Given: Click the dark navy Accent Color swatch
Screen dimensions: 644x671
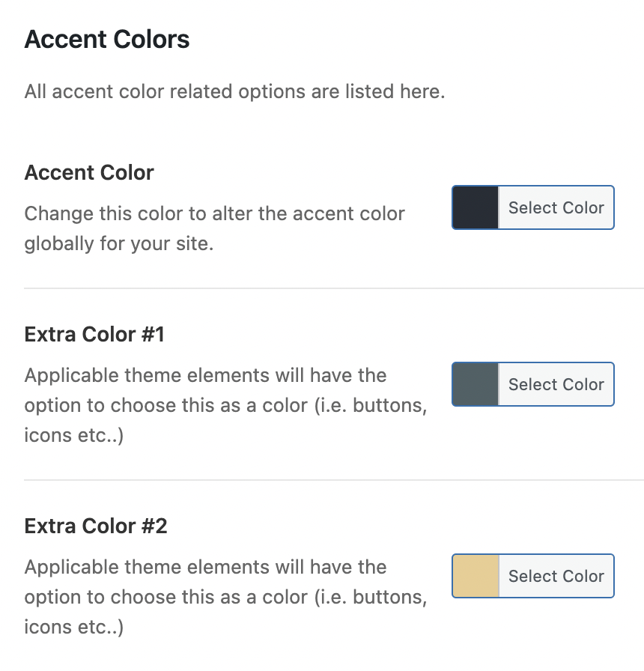Looking at the screenshot, I should pyautogui.click(x=476, y=207).
